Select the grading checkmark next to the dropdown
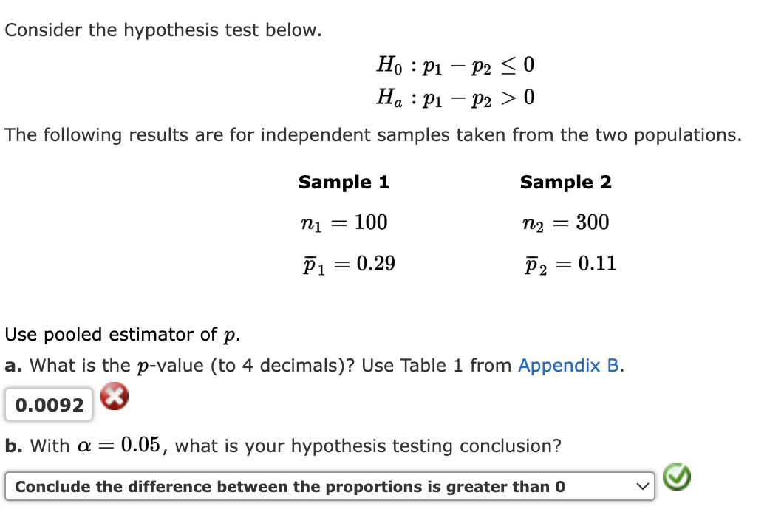Image resolution: width=767 pixels, height=532 pixels. click(x=678, y=477)
